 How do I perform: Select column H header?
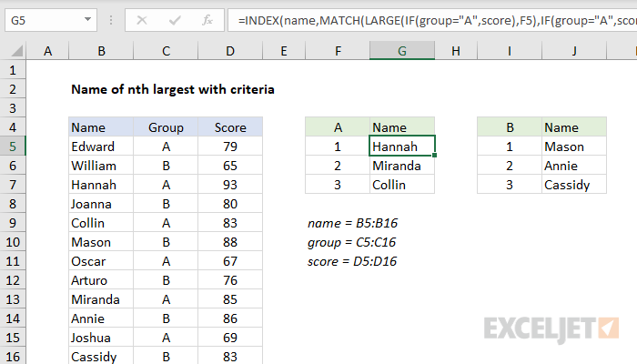[x=456, y=51]
